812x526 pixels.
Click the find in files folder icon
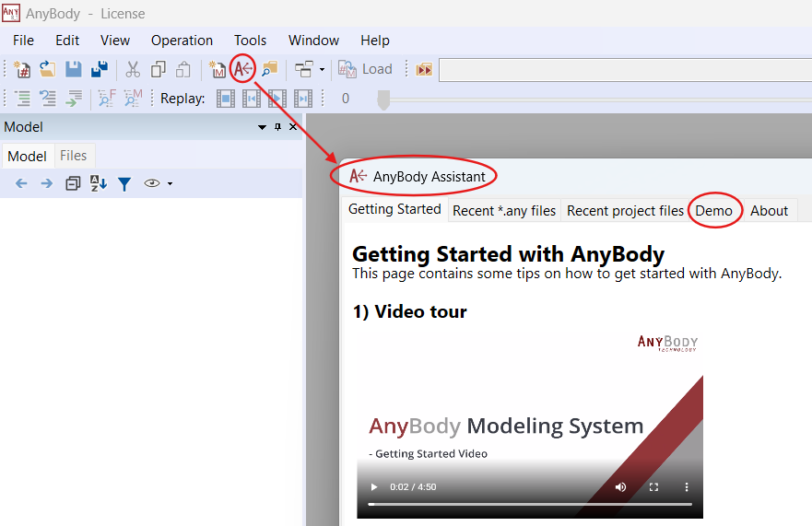[269, 69]
